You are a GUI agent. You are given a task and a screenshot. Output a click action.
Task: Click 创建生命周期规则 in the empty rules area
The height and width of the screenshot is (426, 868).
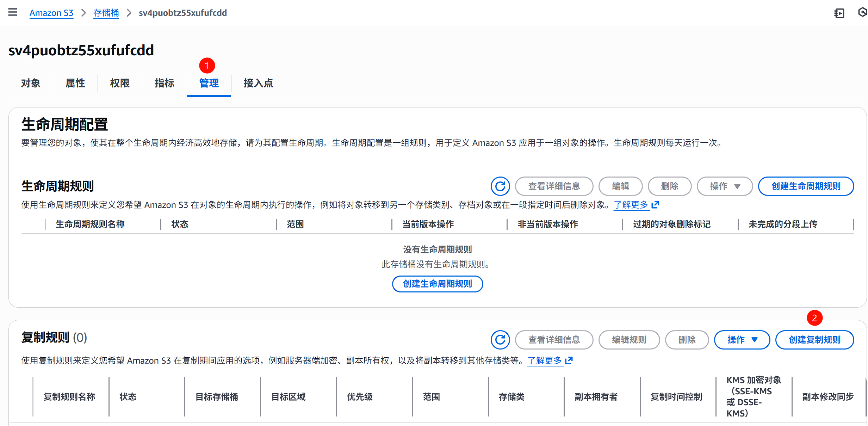(437, 284)
